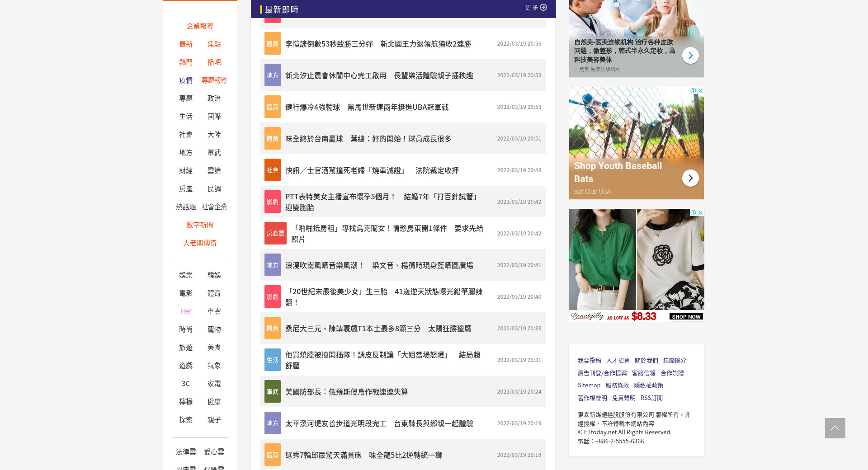Select 政治 in the sidebar menu

pyautogui.click(x=214, y=99)
